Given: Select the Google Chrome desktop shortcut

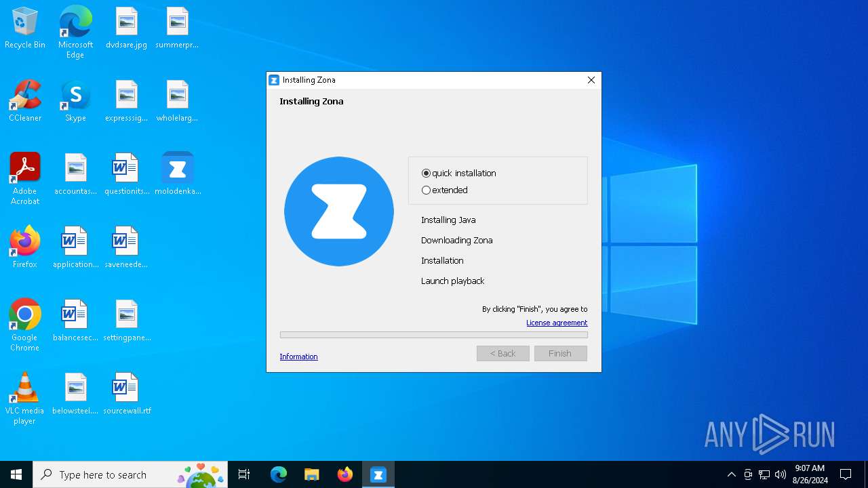Looking at the screenshot, I should (25, 325).
